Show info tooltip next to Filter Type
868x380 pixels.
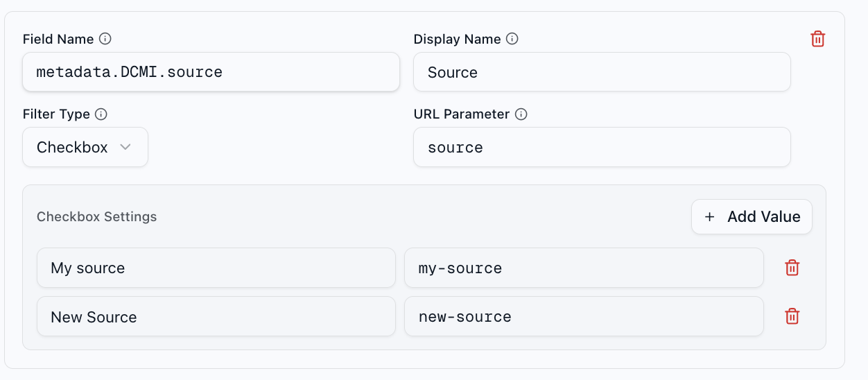pyautogui.click(x=101, y=114)
